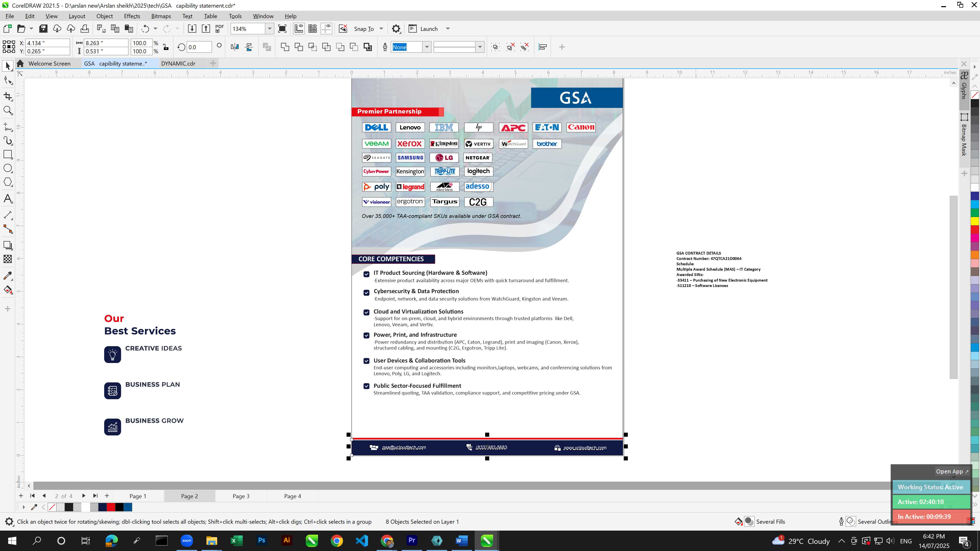Go to first page arrow
Screen dimensions: 980x551
32,496
